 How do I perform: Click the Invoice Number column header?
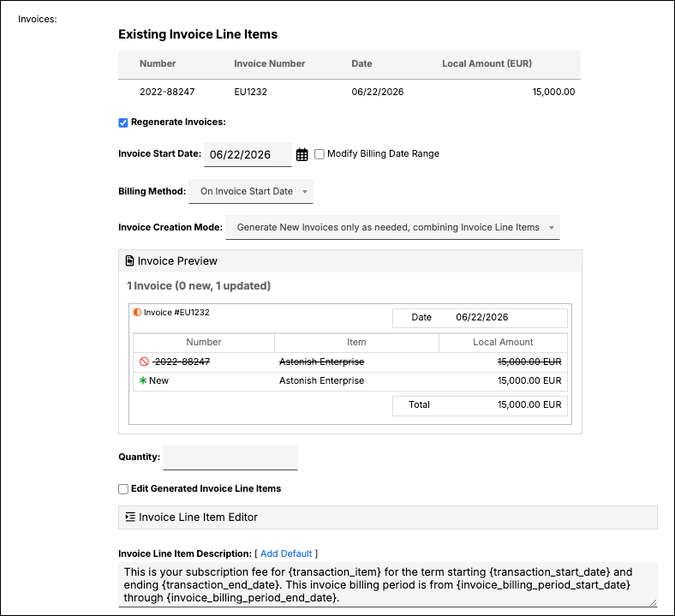point(270,63)
